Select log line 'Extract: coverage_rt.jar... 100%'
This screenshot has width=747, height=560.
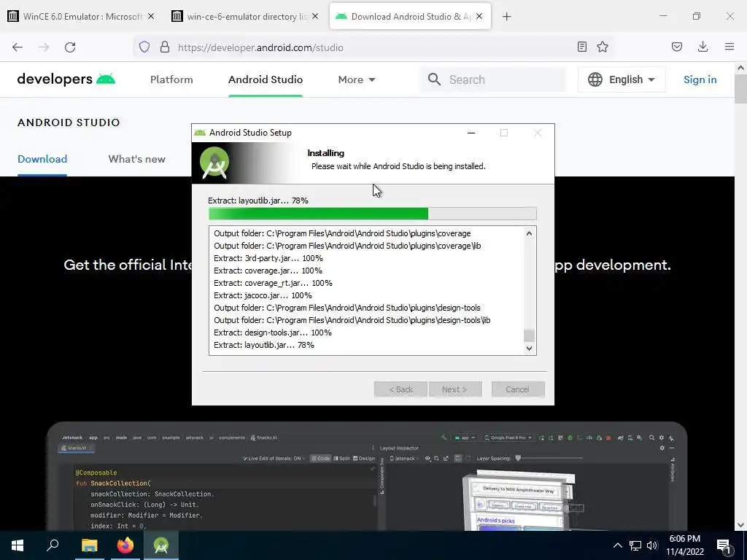point(273,283)
